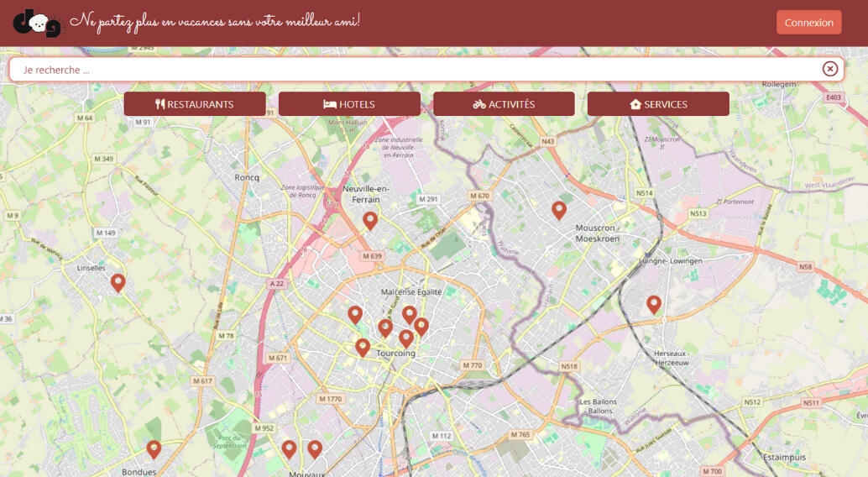Click the right marker of the Mouvaux pair

point(315,448)
